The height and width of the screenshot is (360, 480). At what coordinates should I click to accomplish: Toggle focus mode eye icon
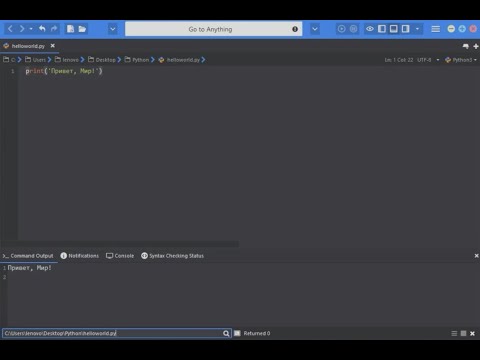[370, 29]
